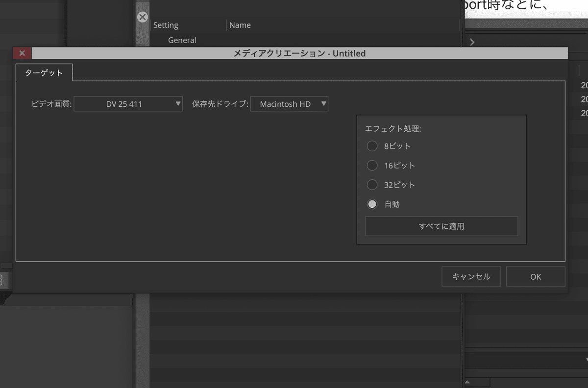Image resolution: width=588 pixels, height=388 pixels.
Task: Open the 保存先ドライブ dropdown showing Macintosh HD
Action: coord(289,103)
